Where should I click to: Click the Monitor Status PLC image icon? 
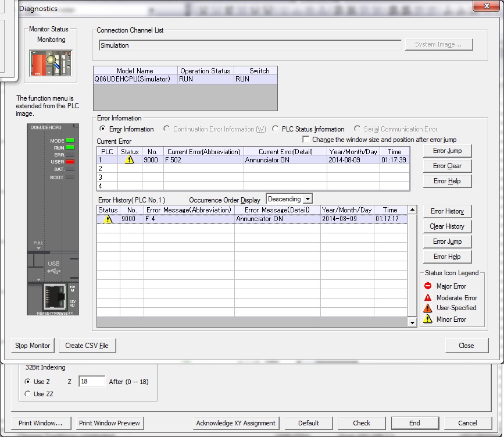[51, 62]
